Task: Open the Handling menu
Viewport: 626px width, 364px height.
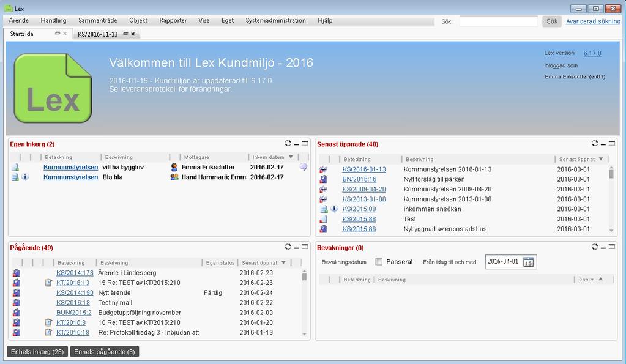Action: [53, 20]
